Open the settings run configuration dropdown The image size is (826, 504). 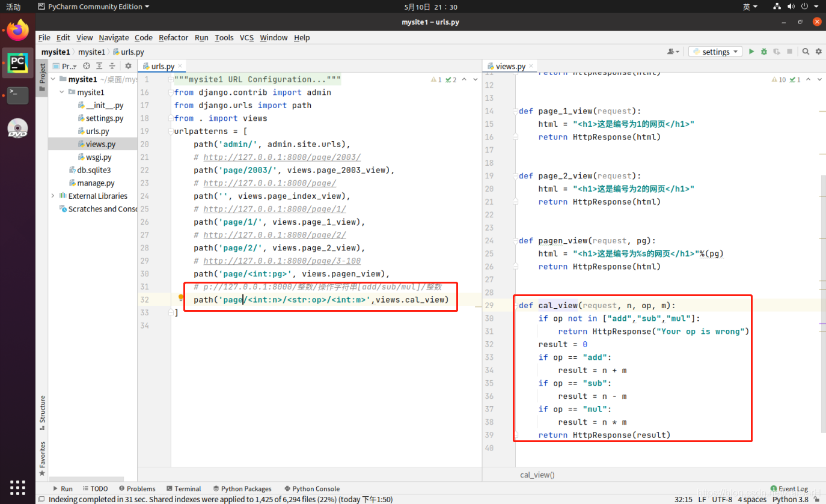click(x=715, y=52)
